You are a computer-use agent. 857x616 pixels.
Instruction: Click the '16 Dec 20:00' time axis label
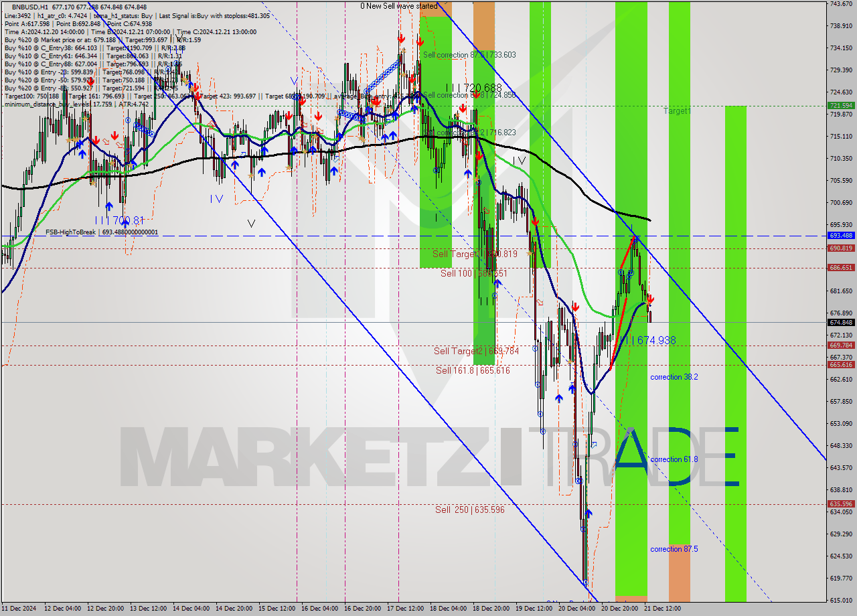pos(362,609)
